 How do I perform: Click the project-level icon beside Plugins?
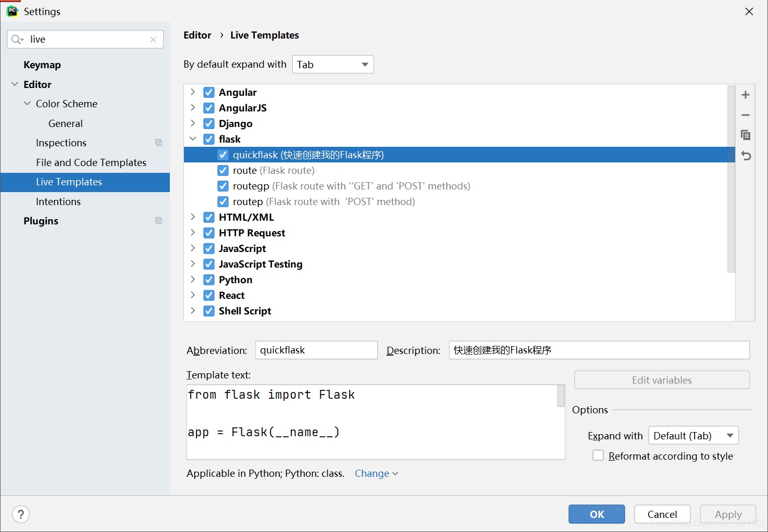pyautogui.click(x=159, y=221)
